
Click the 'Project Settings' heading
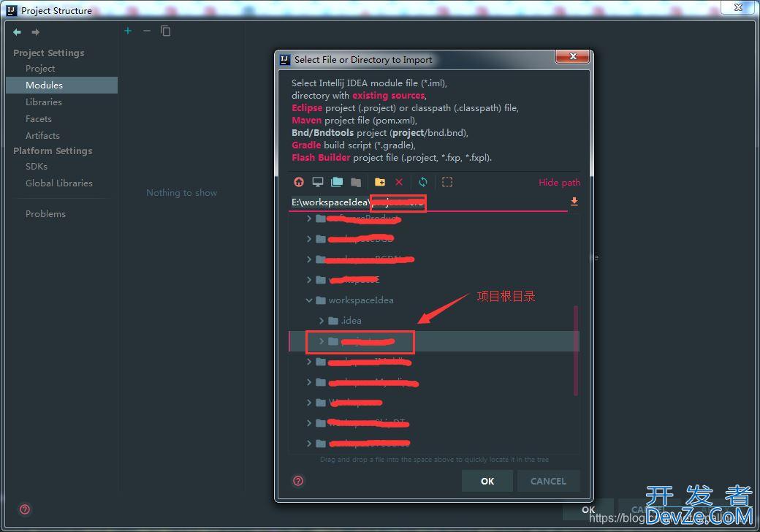coord(49,53)
